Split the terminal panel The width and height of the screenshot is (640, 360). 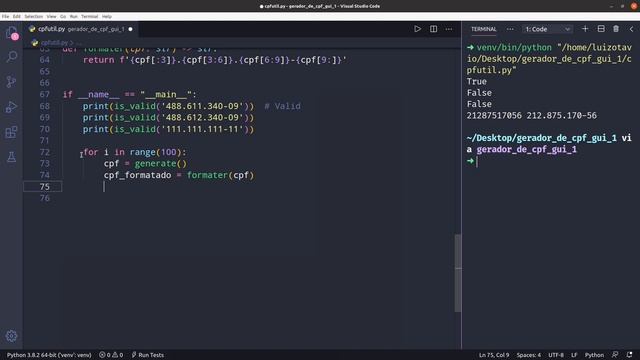pyautogui.click(x=601, y=29)
